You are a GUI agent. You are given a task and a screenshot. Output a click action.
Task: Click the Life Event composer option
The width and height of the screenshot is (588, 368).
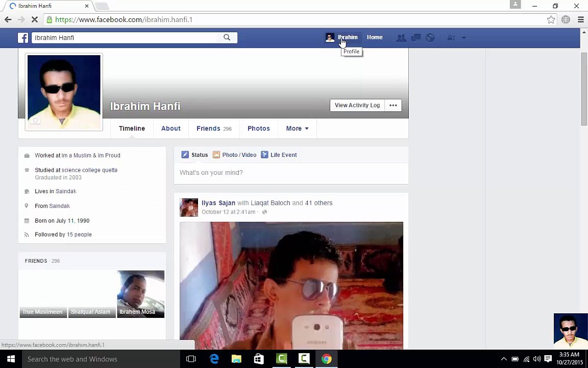click(x=279, y=155)
